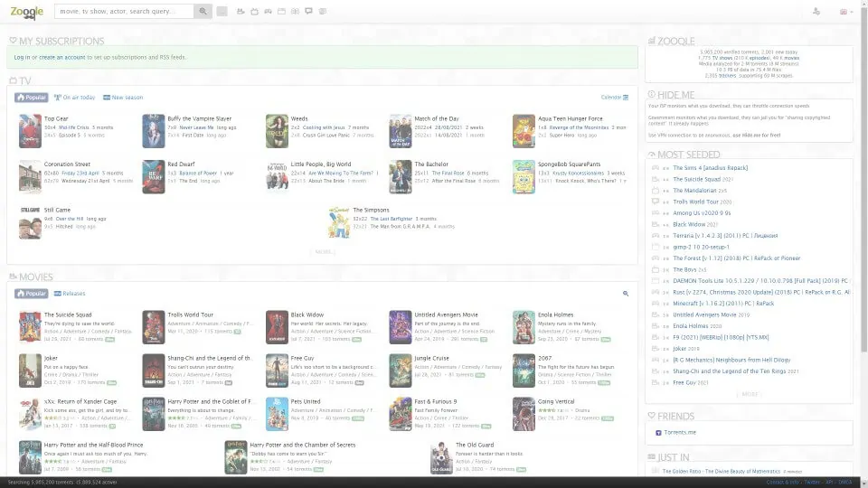Image resolution: width=868 pixels, height=488 pixels.
Task: Switch to On air today tab
Action: pyautogui.click(x=74, y=98)
